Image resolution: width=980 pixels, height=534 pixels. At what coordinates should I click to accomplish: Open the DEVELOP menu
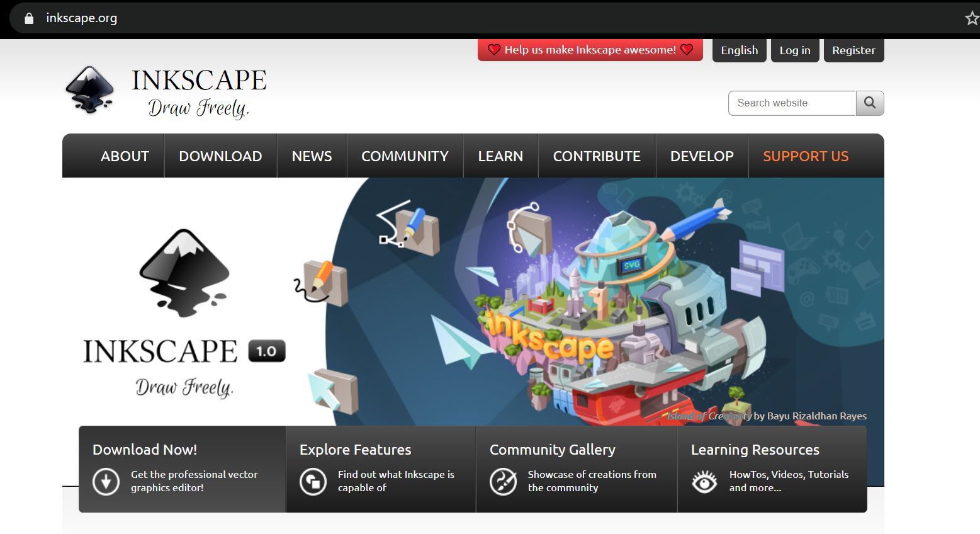702,156
